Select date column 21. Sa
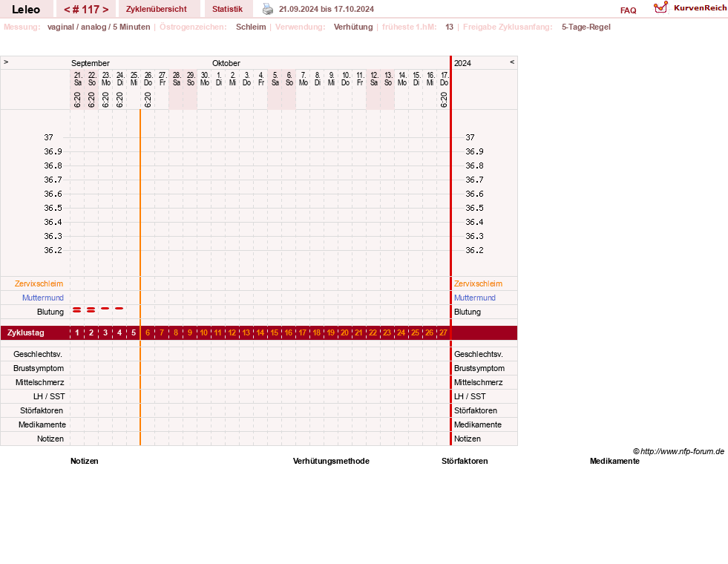 77,79
